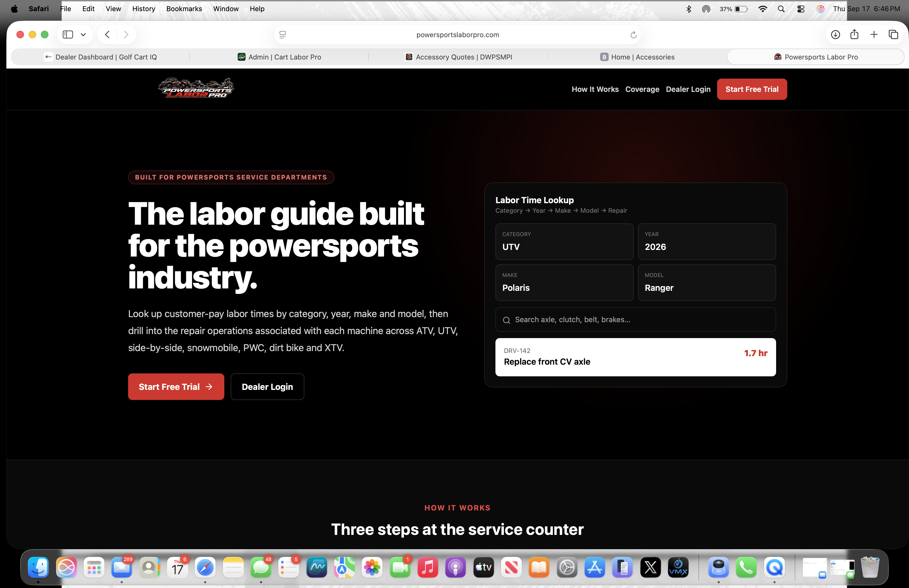Click the Search axle, clutch, belt field
This screenshot has width=909, height=588.
[x=636, y=319]
